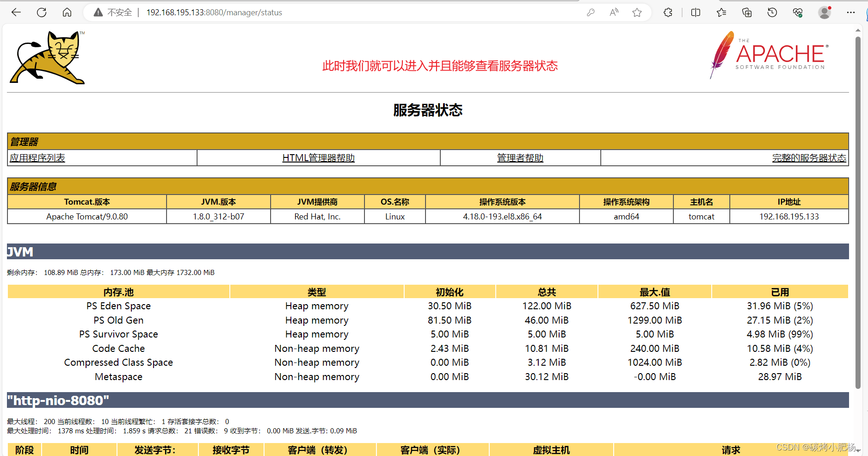Click the amd64 architecture cell
The width and height of the screenshot is (868, 456).
click(x=627, y=217)
